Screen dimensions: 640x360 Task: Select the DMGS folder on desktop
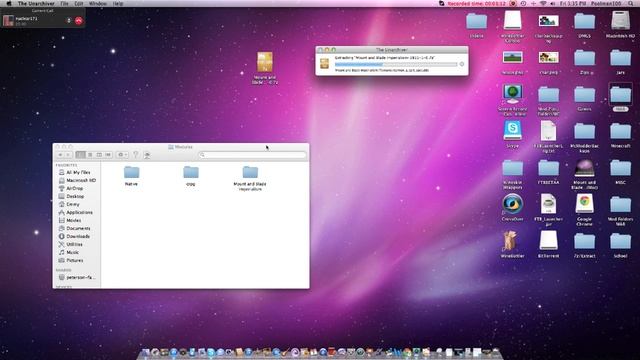click(x=584, y=21)
